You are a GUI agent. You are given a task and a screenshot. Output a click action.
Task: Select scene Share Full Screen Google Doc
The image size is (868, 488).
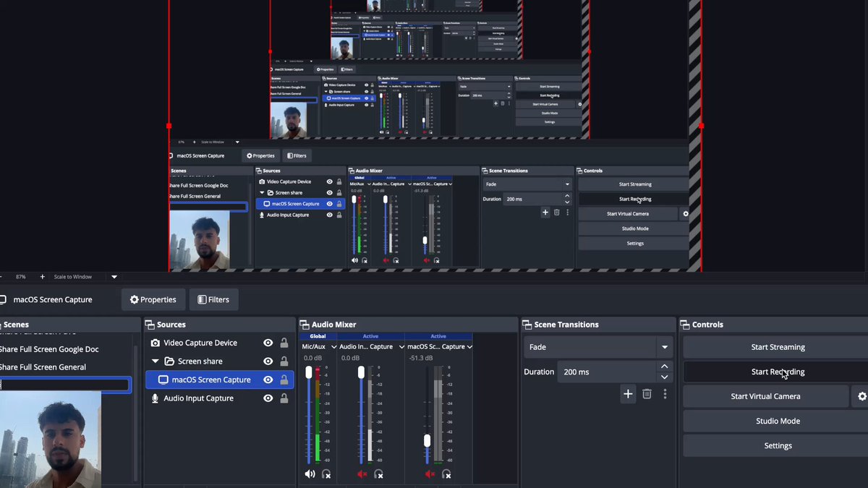[x=49, y=349]
